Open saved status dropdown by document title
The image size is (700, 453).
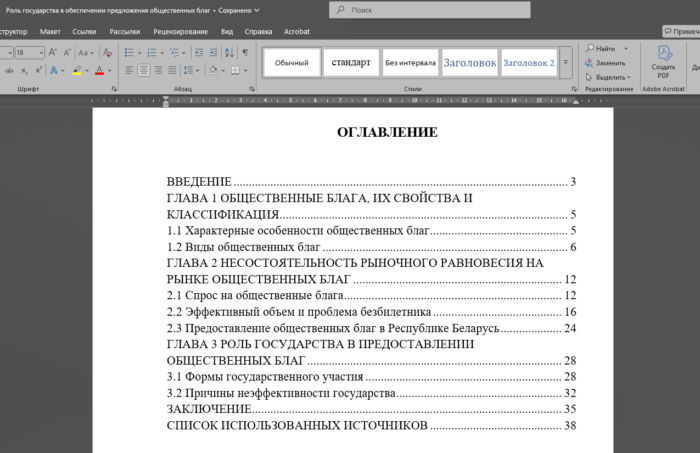point(256,10)
